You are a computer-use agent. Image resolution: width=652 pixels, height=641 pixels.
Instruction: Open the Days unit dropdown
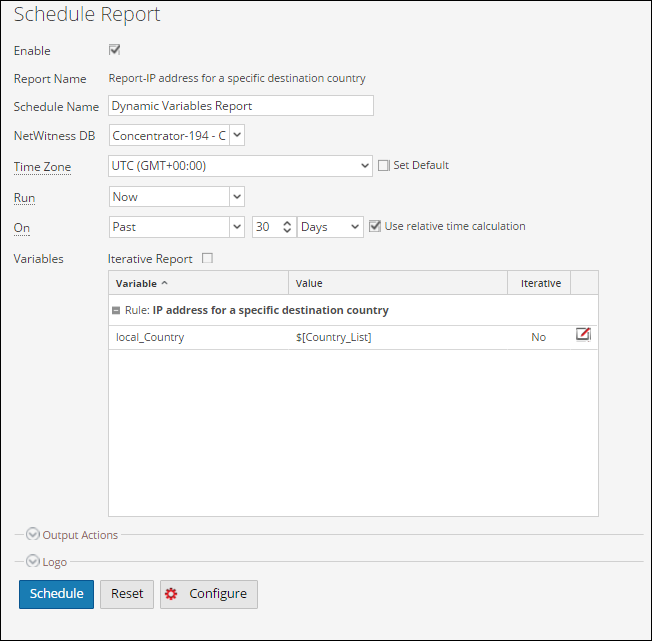pos(355,227)
